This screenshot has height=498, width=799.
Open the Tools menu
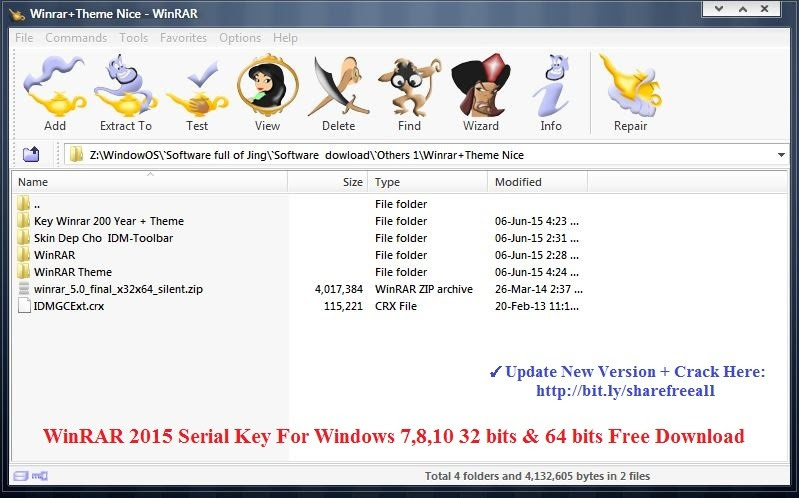(x=134, y=38)
